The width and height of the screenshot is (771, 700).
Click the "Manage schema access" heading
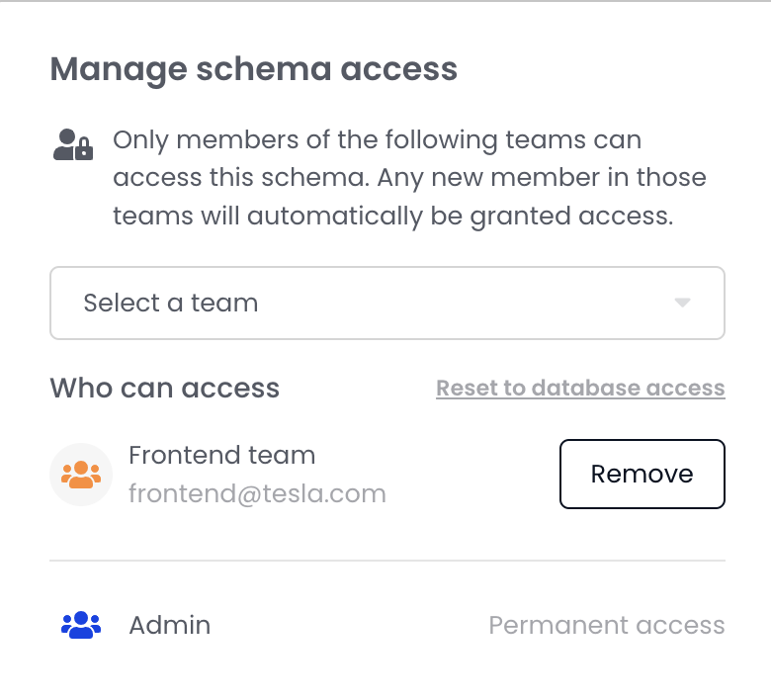click(253, 69)
